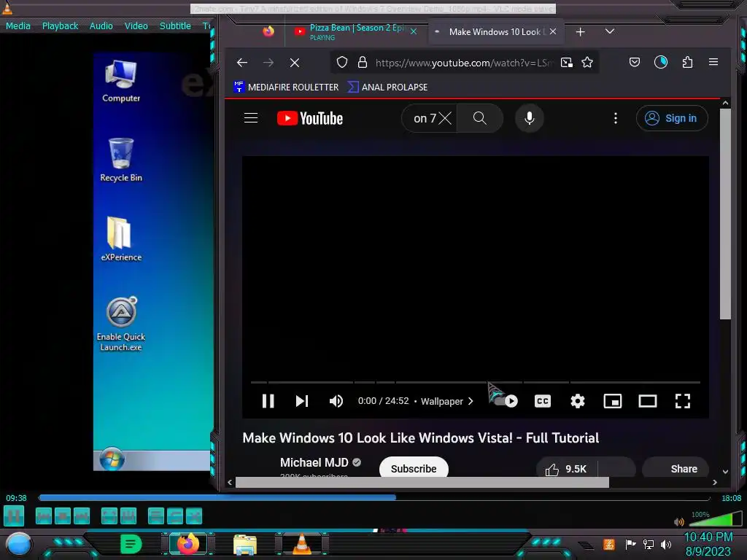The height and width of the screenshot is (560, 747).
Task: Adjust the VLC volume slider
Action: tap(716, 518)
